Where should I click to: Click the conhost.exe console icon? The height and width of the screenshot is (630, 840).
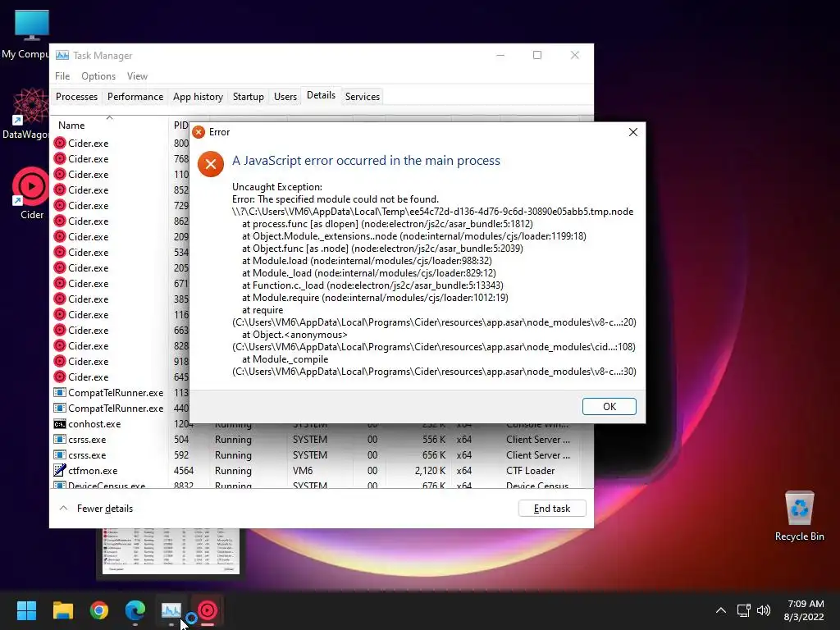pos(59,424)
